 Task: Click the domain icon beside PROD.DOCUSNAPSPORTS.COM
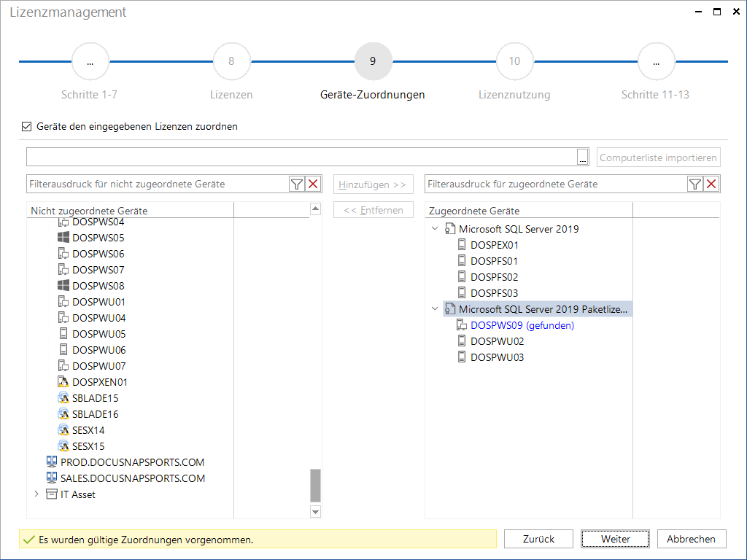52,462
